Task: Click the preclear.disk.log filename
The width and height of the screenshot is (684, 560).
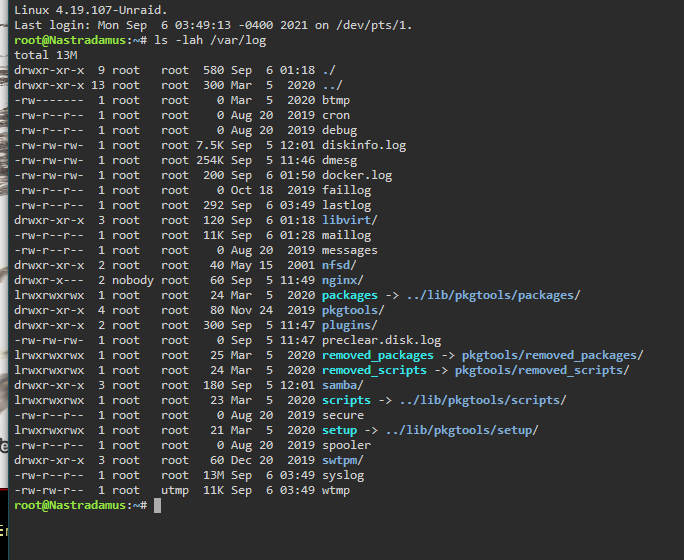Action: (x=381, y=341)
